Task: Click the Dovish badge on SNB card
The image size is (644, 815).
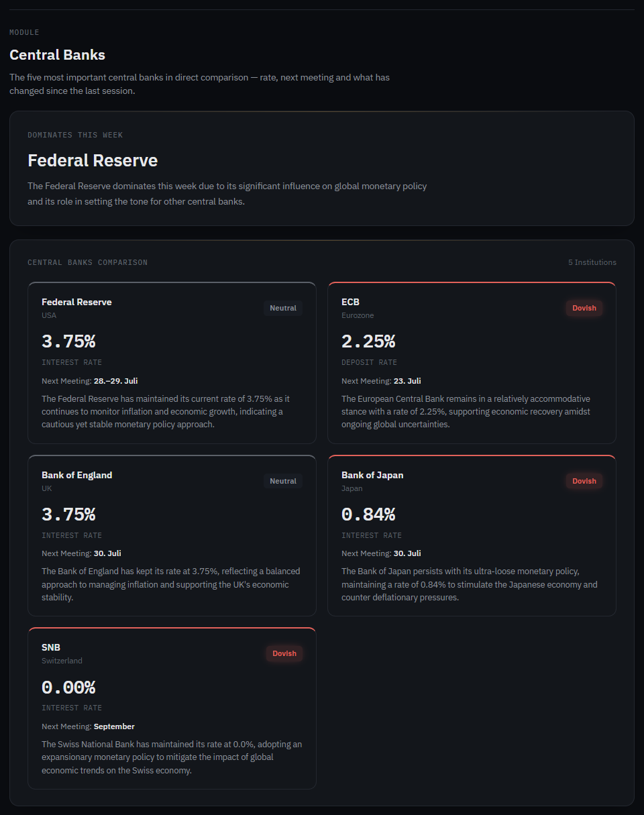Action: click(284, 653)
